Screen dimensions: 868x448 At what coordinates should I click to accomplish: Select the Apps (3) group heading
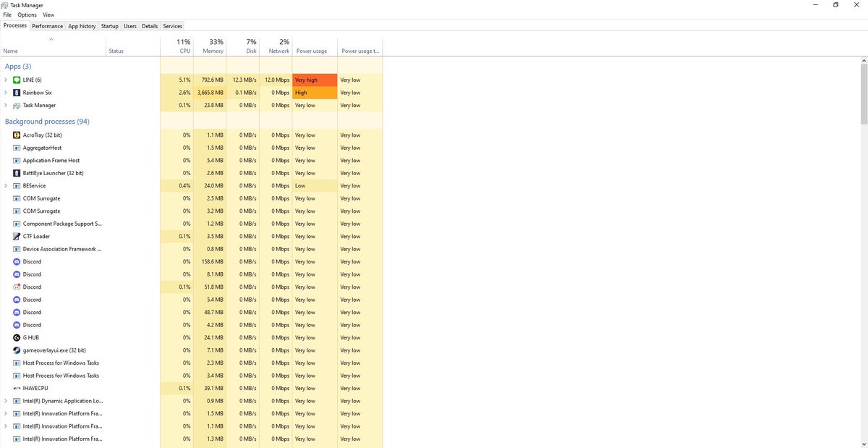[x=18, y=67]
